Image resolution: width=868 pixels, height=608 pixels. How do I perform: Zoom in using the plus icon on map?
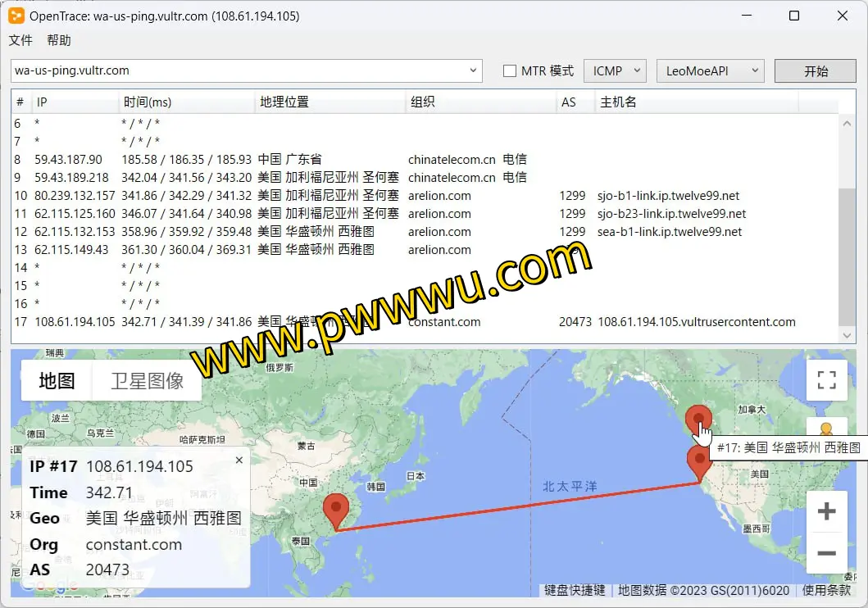pos(826,511)
